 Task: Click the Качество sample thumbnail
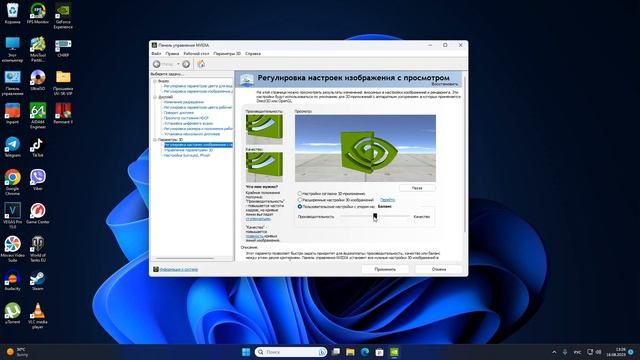click(x=264, y=167)
